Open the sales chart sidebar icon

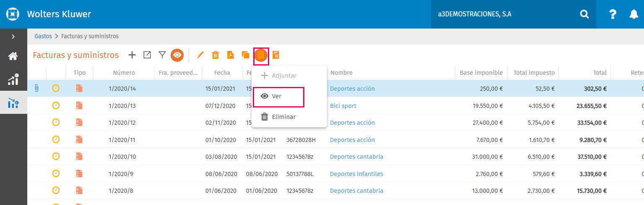[13, 79]
